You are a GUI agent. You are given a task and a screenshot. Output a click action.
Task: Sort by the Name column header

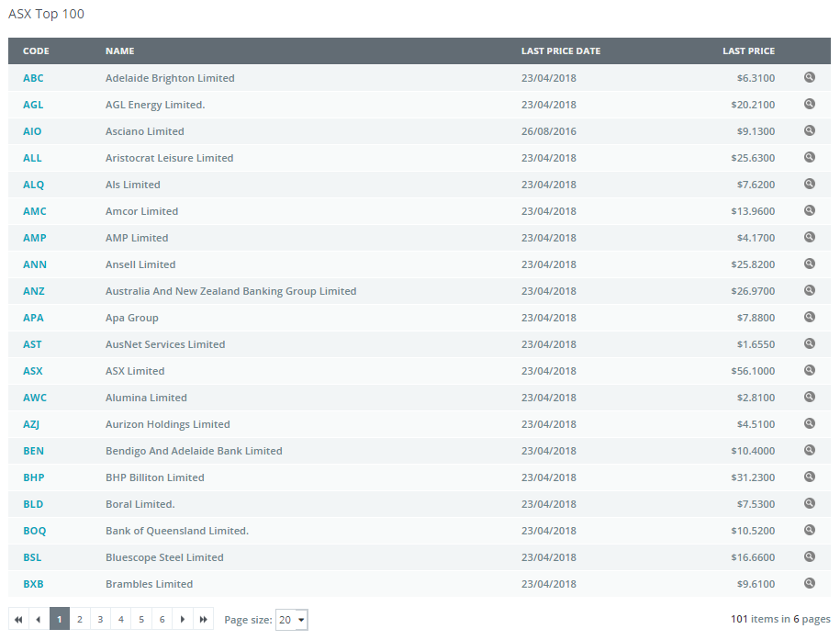click(x=119, y=51)
